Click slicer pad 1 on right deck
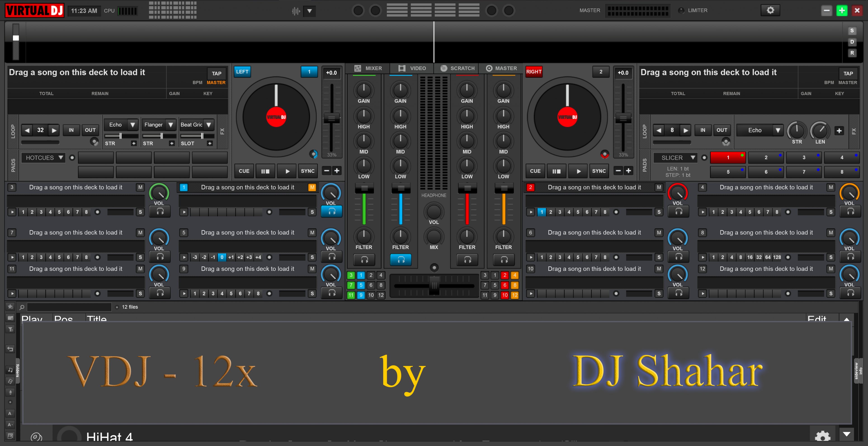The width and height of the screenshot is (868, 446). coord(728,157)
